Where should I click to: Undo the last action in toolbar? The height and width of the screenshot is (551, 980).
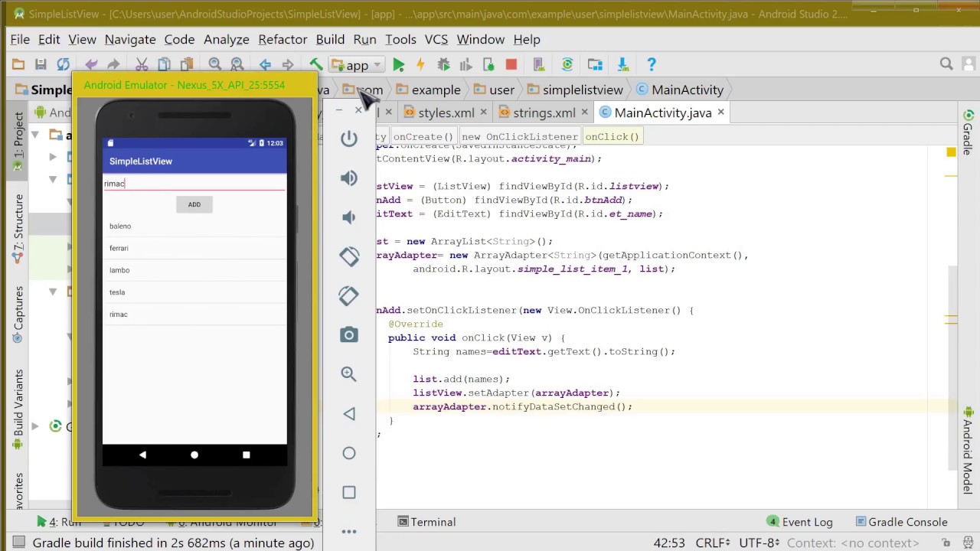(92, 65)
